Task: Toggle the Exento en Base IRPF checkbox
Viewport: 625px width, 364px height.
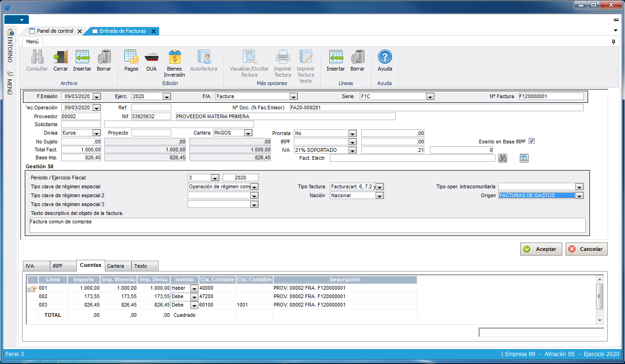Action: [x=531, y=141]
